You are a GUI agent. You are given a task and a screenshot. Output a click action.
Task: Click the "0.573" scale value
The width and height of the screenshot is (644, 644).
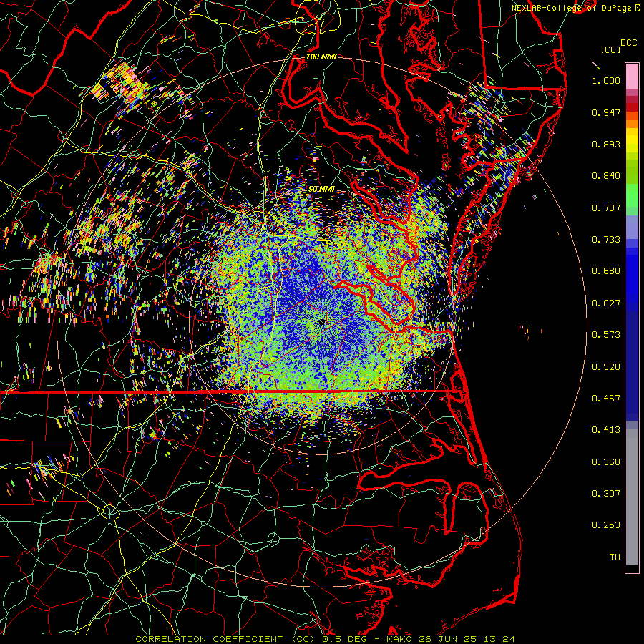606,335
